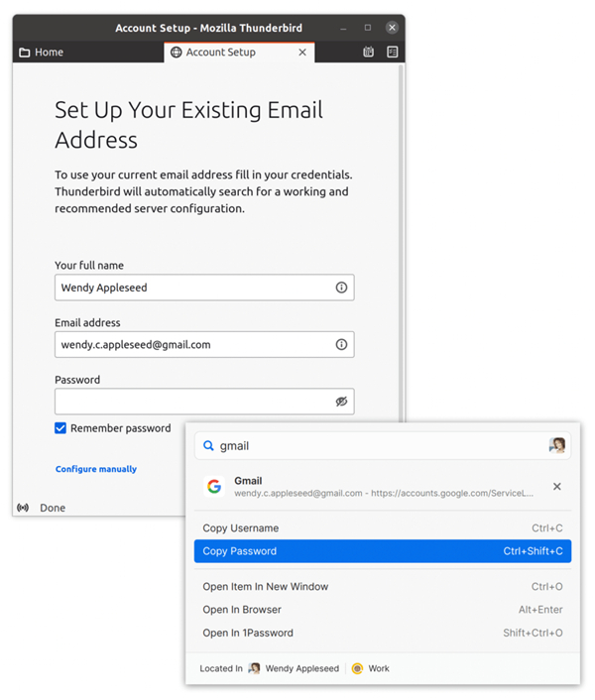
Task: Click the Wendy Appleseed account avatar in footer
Action: click(255, 668)
